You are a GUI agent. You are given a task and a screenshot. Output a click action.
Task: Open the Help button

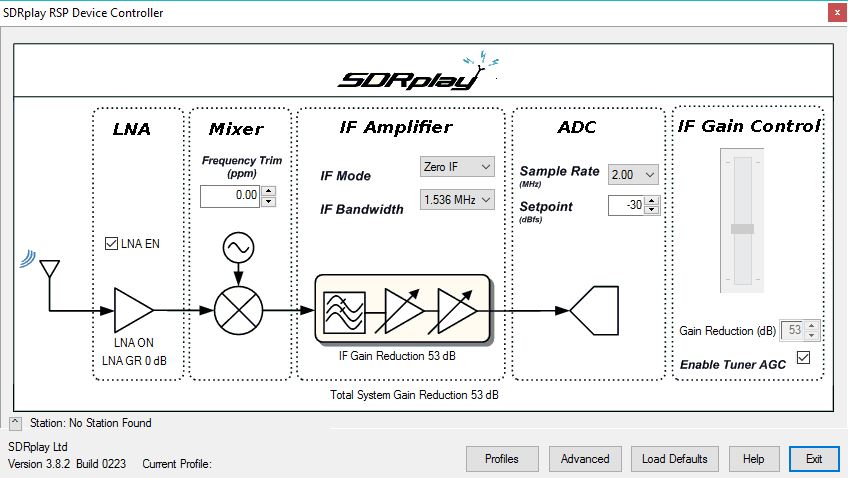(754, 459)
